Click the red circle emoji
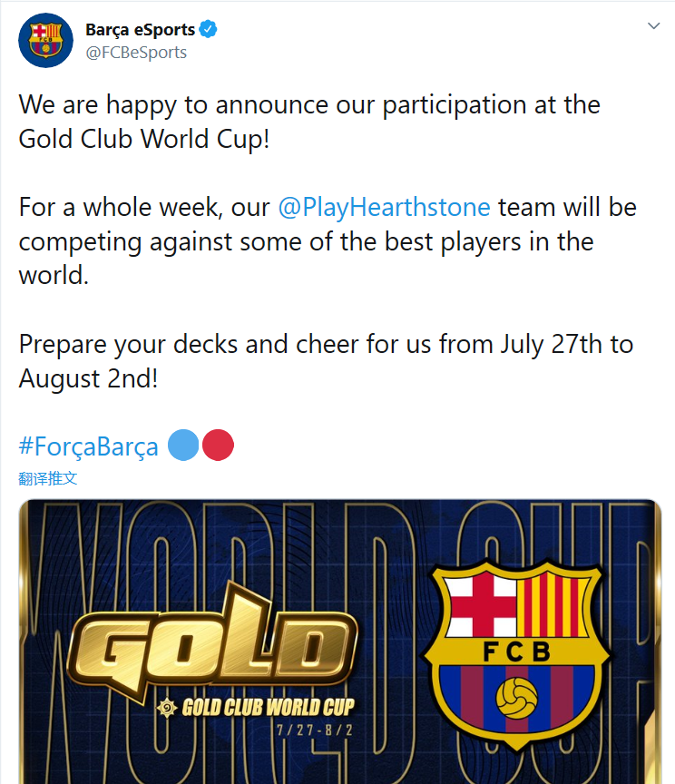Image resolution: width=675 pixels, height=784 pixels. coord(218,445)
